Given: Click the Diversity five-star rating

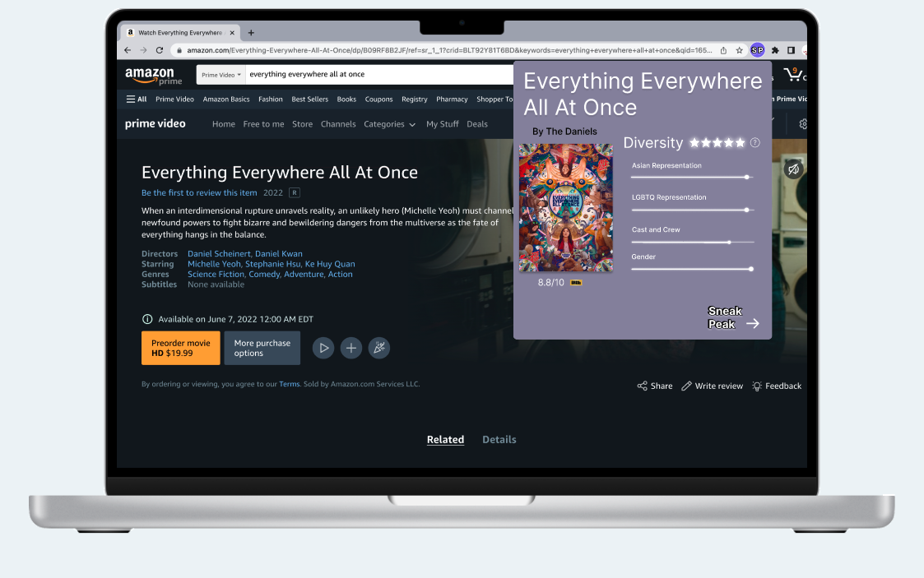Looking at the screenshot, I should coord(717,142).
